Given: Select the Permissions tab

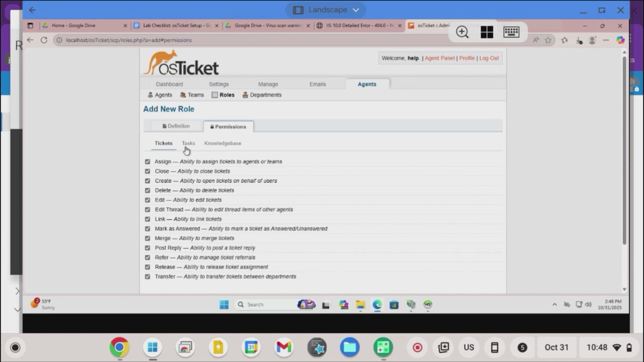Looking at the screenshot, I should 228,126.
